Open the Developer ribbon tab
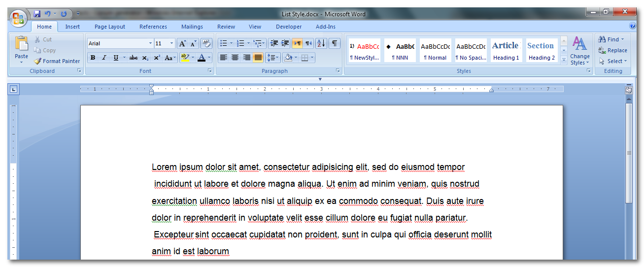The width and height of the screenshot is (644, 267). coord(289,27)
